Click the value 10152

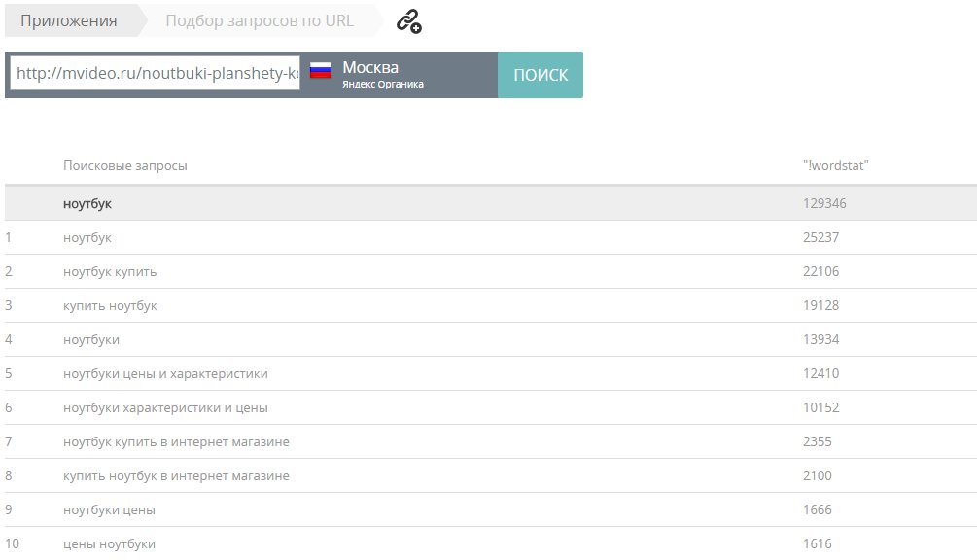820,407
